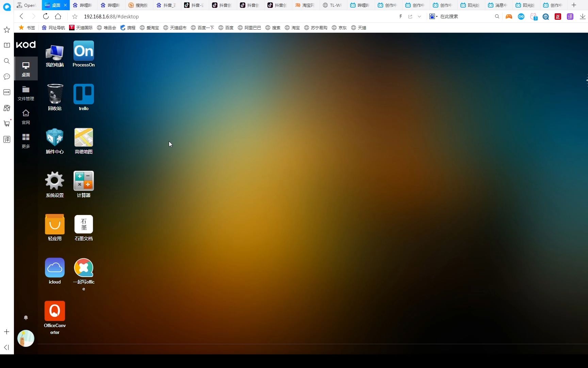Open the reading book icon in browser sidebar
The width and height of the screenshot is (588, 368).
(x=7, y=45)
